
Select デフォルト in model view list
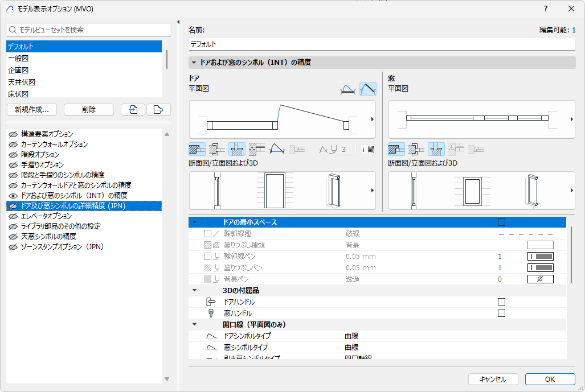click(x=84, y=47)
